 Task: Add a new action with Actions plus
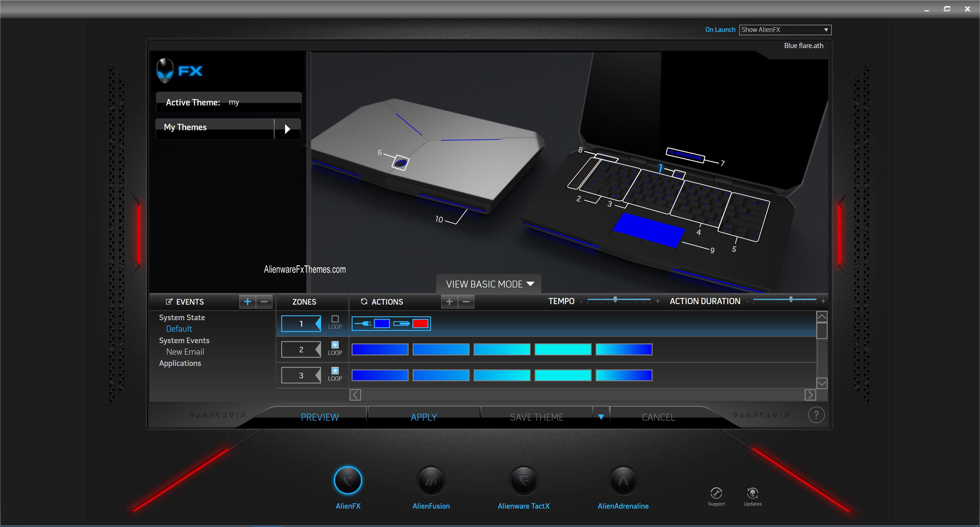[449, 302]
